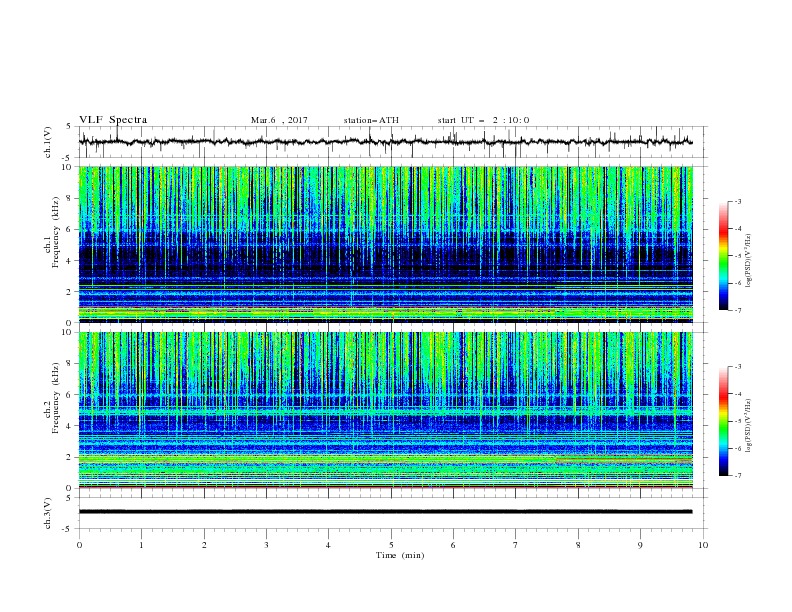Click the date label "Mar.6 , 2017"
Image resolution: width=792 pixels, height=612 pixels.
pos(279,120)
